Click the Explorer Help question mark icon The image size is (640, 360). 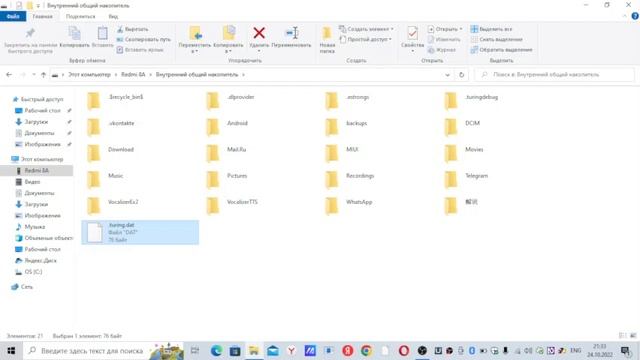tap(635, 16)
